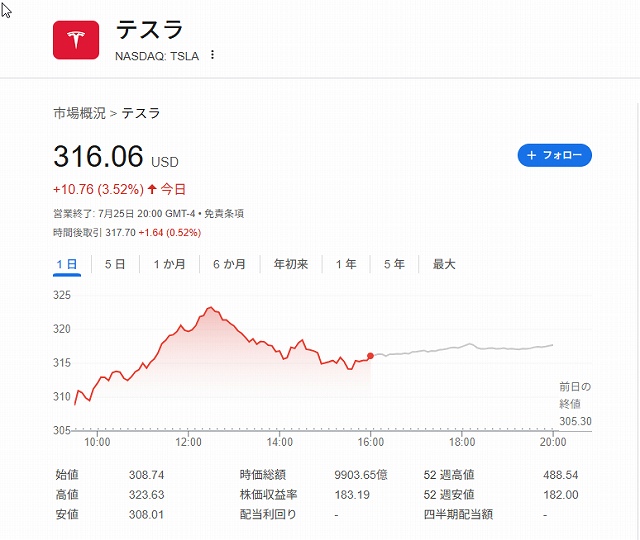The image size is (640, 540).
Task: Click the 配当利回り label
Action: [x=268, y=514]
